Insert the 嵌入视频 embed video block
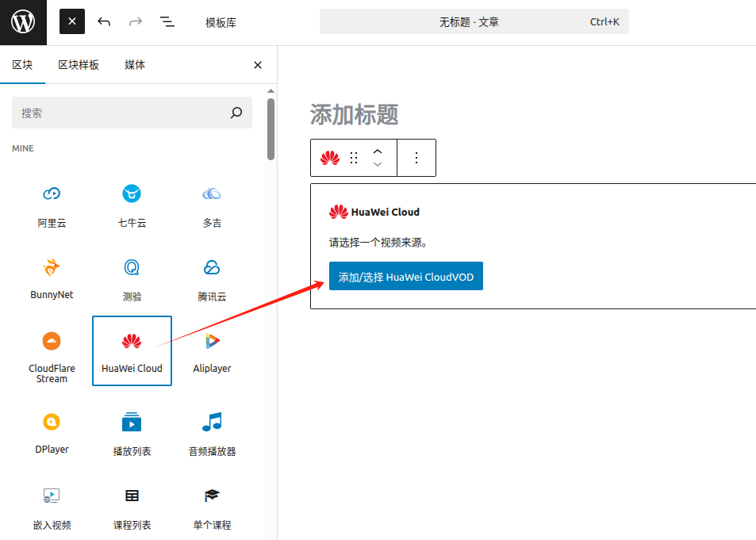This screenshot has height=540, width=756. [52, 507]
